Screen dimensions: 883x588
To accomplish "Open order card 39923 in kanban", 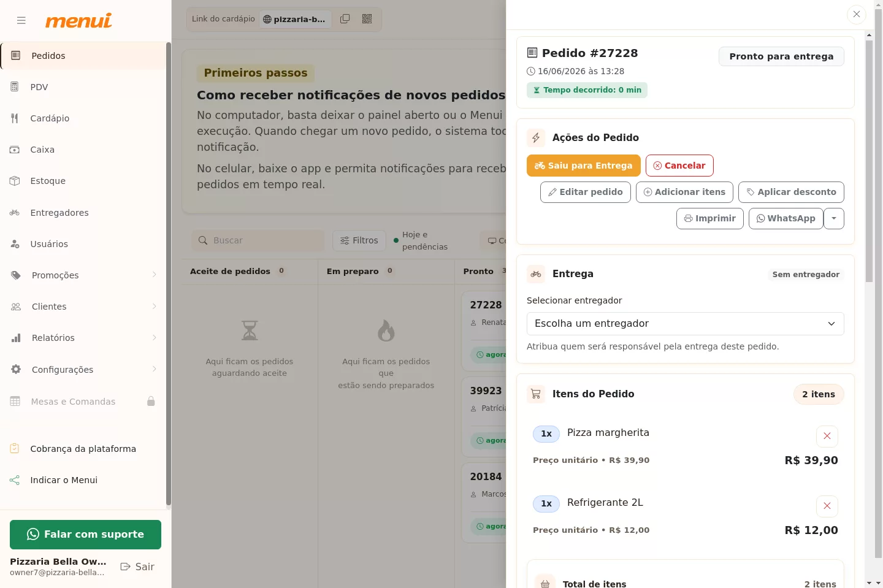I will pos(484,417).
